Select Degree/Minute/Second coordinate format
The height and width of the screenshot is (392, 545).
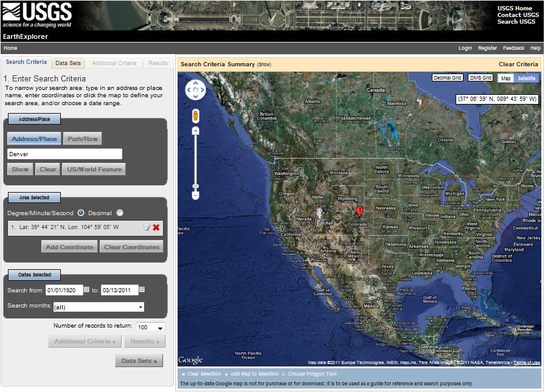(x=81, y=213)
